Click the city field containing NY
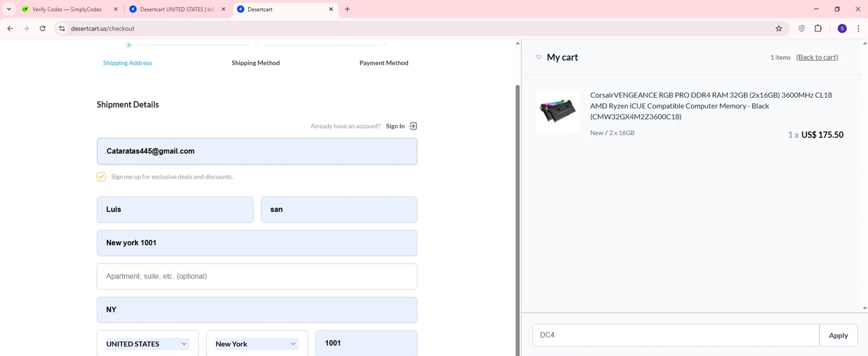This screenshot has height=356, width=868. [257, 310]
